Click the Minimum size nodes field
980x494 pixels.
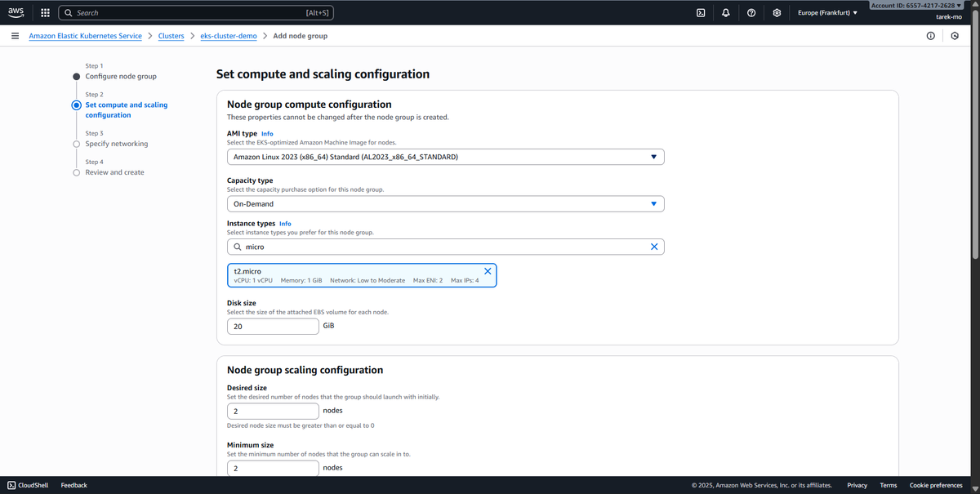tap(273, 468)
